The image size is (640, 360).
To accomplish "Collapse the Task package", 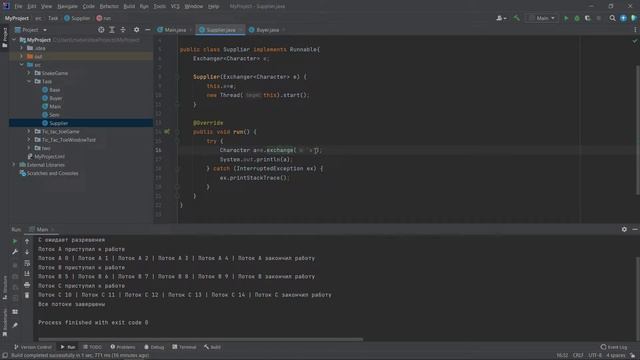I will 29,82.
